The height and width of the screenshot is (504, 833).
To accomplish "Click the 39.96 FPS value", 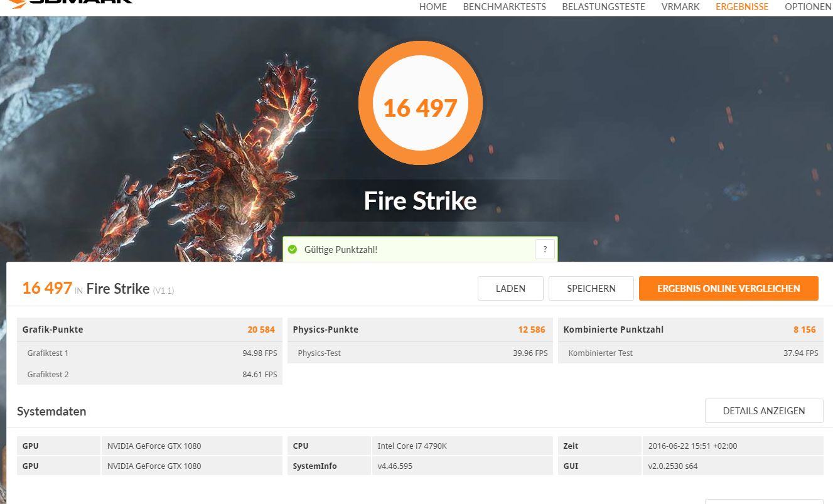I will tap(530, 353).
